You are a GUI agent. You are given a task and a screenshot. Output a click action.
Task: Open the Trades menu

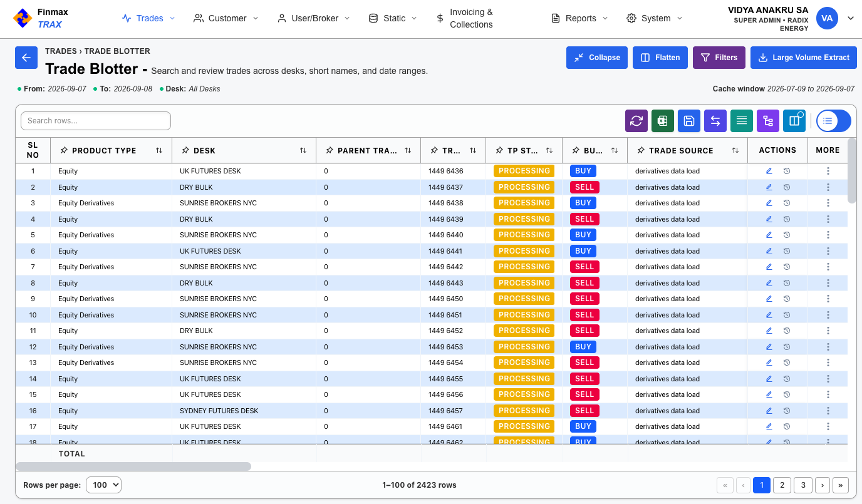tap(148, 18)
